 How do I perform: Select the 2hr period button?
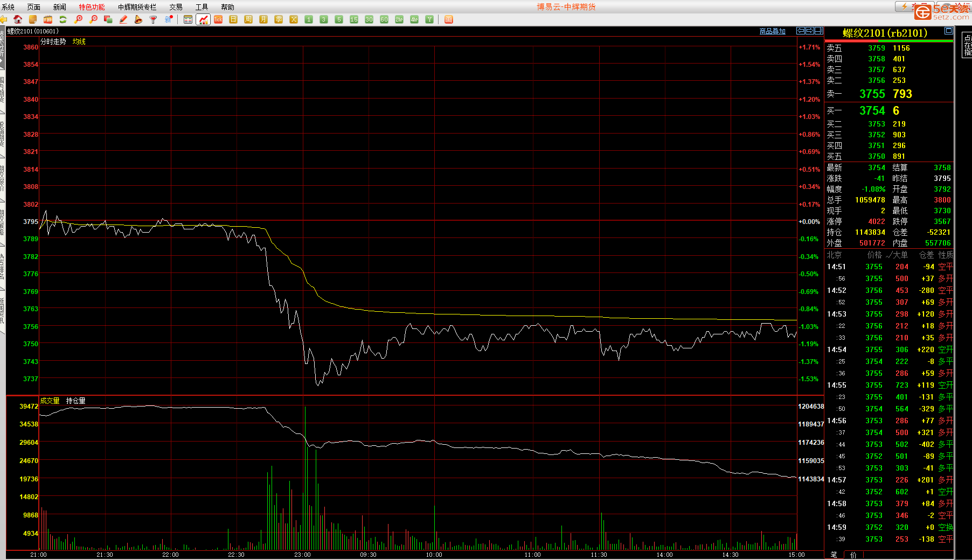(x=399, y=19)
